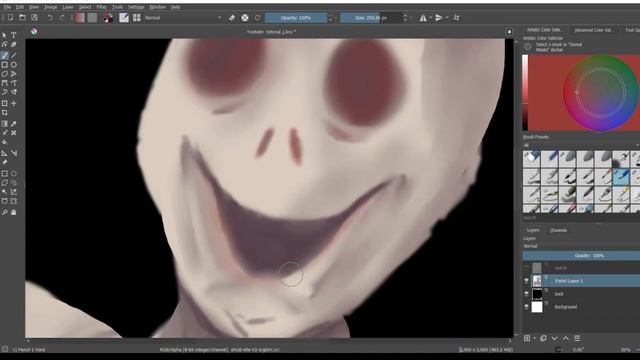The height and width of the screenshot is (360, 640).
Task: Hide the Paint Layer 1 layer
Action: (527, 281)
